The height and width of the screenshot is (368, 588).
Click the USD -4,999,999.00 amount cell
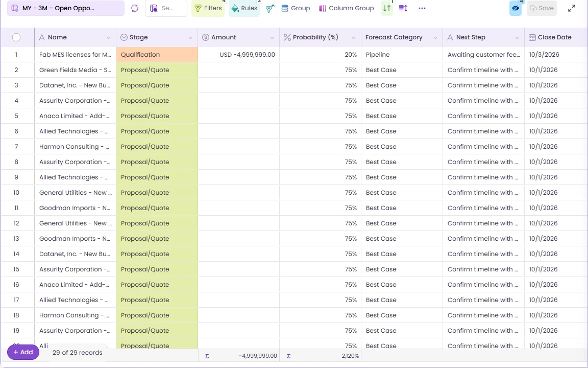[239, 55]
